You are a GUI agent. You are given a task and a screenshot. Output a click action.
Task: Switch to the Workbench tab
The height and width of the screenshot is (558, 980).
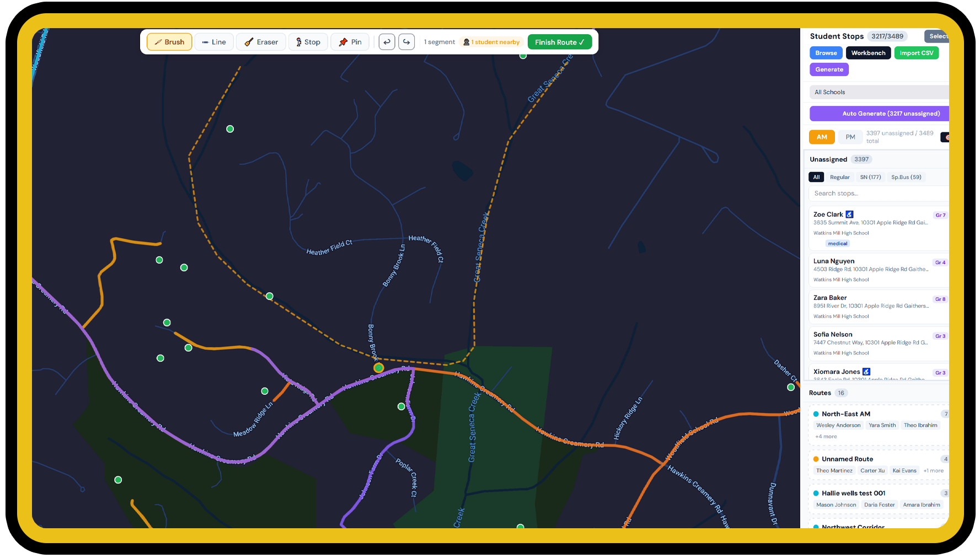(868, 52)
